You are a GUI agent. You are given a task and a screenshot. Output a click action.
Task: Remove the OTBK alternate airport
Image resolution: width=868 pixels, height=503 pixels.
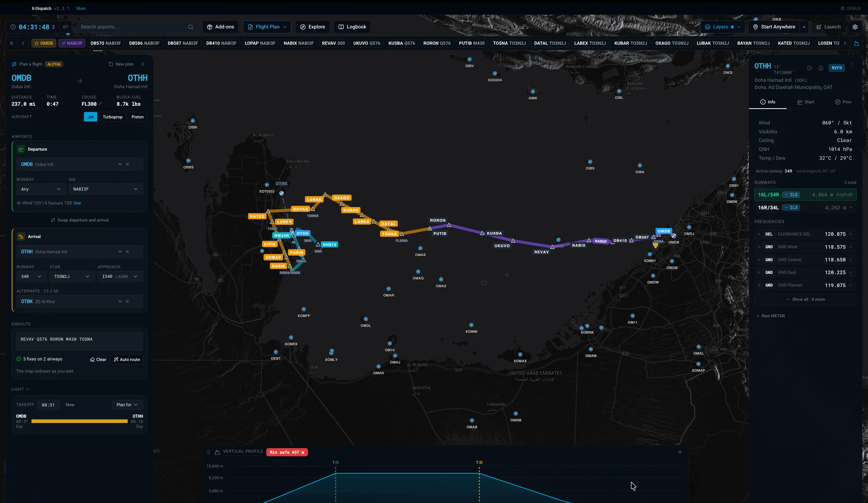coord(127,301)
